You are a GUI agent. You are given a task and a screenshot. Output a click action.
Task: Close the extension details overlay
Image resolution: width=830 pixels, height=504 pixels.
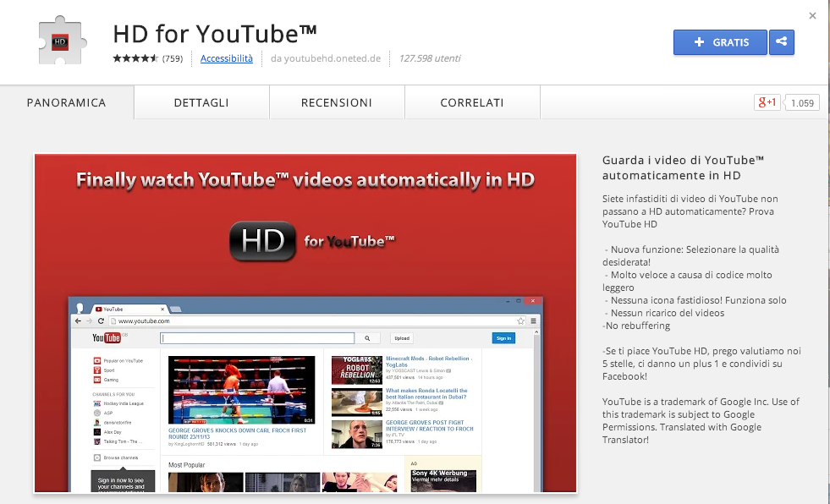(812, 16)
